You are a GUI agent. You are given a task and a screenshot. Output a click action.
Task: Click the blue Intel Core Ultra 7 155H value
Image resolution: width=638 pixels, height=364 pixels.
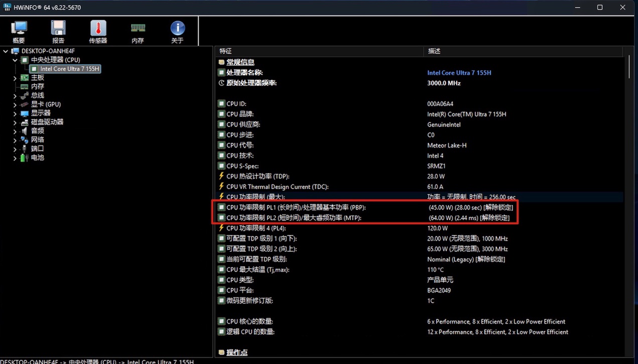pos(459,73)
